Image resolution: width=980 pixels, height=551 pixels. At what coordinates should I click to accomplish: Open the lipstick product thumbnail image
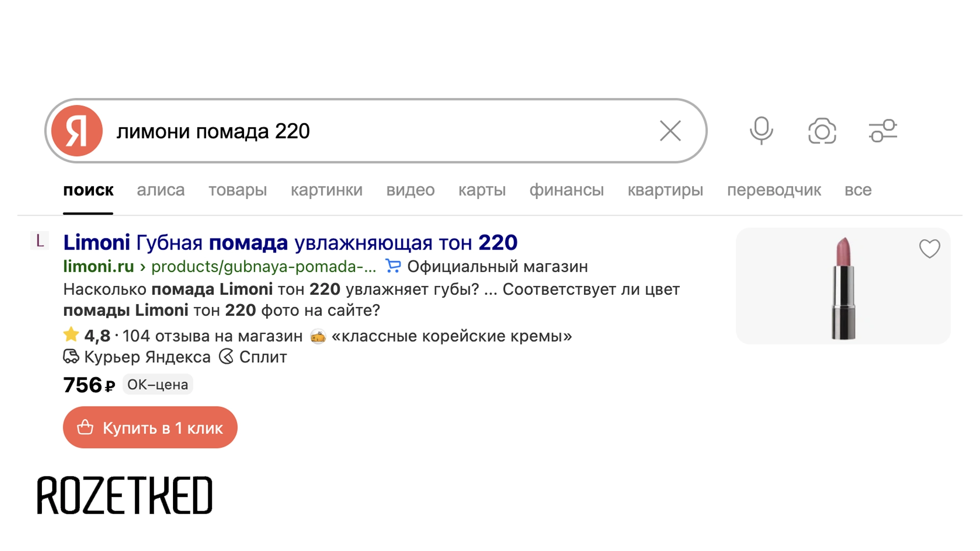(843, 287)
